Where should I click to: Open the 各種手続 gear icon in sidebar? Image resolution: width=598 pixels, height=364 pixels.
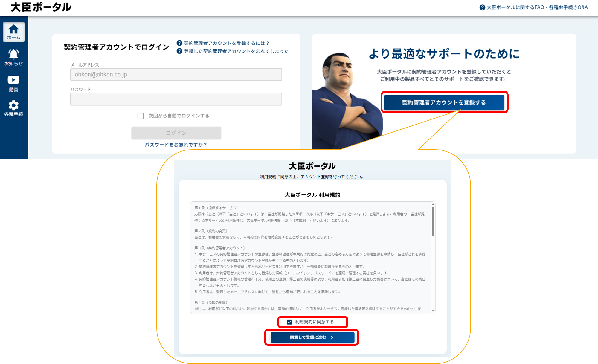pos(14,108)
